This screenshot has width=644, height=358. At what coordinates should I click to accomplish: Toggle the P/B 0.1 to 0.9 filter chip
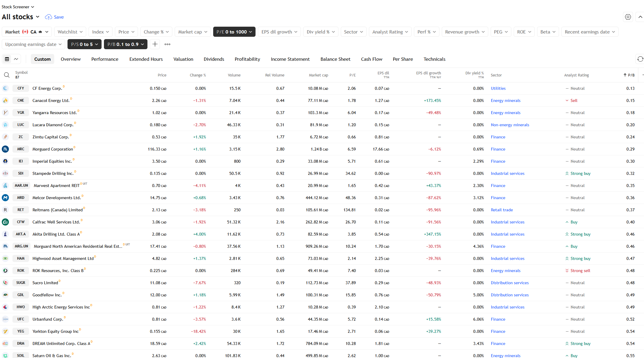(x=126, y=44)
